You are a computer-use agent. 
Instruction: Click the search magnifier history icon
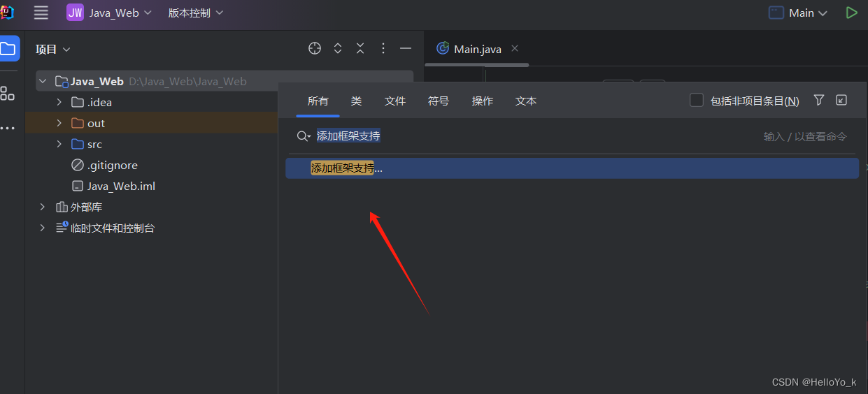click(304, 136)
